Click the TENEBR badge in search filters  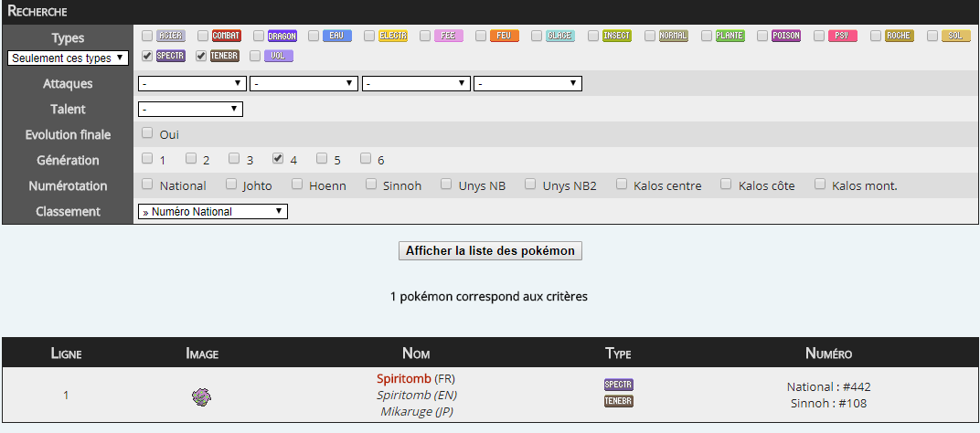coord(224,57)
